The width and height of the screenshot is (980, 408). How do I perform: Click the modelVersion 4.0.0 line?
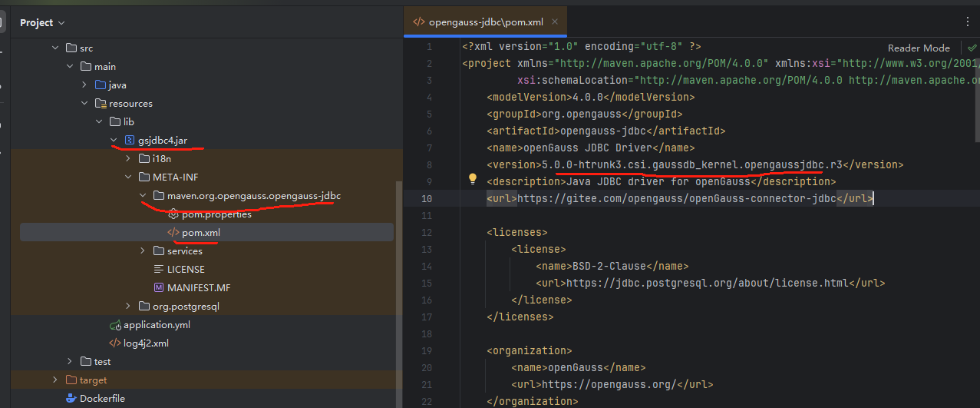[x=590, y=97]
